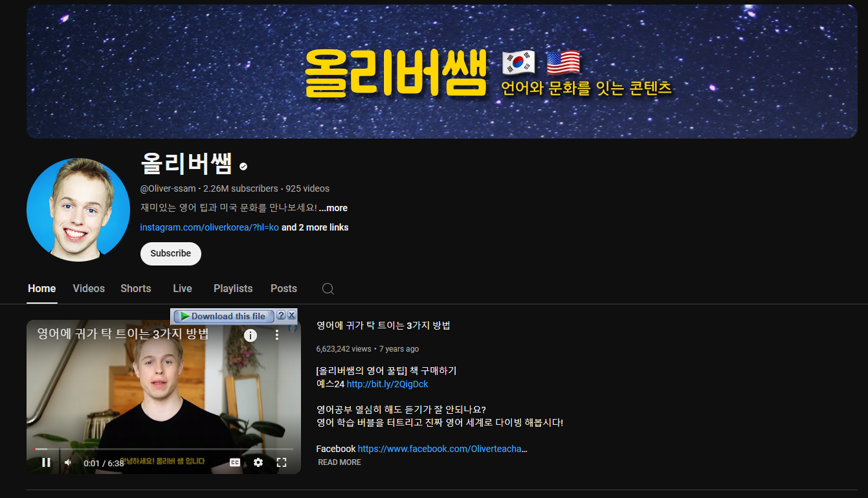868x498 pixels.
Task: Toggle closed captions (CC) on the player
Action: (x=235, y=462)
